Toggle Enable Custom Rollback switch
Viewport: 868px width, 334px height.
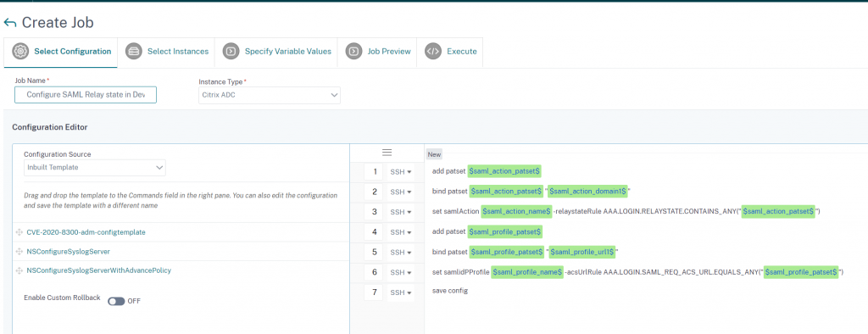(116, 301)
